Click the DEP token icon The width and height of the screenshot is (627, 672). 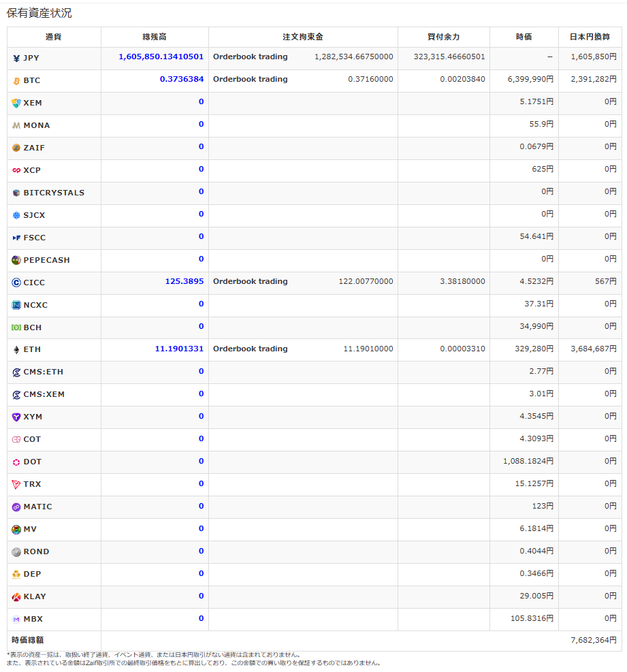(x=16, y=574)
